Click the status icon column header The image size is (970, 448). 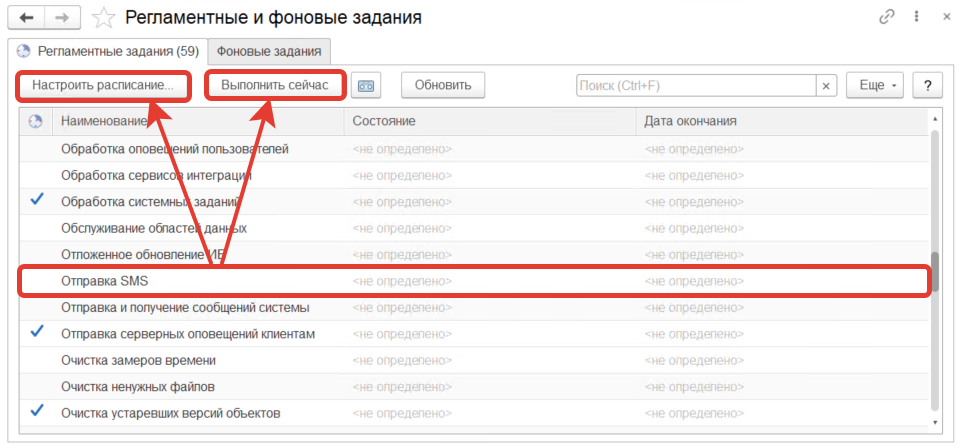[x=37, y=121]
